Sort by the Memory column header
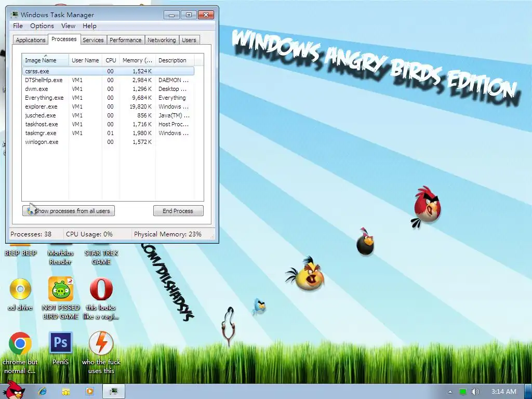 (x=137, y=60)
